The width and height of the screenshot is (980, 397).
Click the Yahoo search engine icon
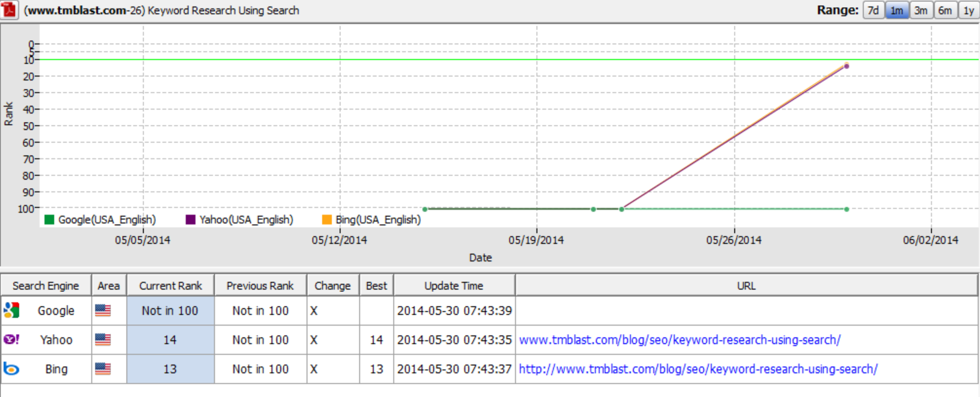(11, 339)
